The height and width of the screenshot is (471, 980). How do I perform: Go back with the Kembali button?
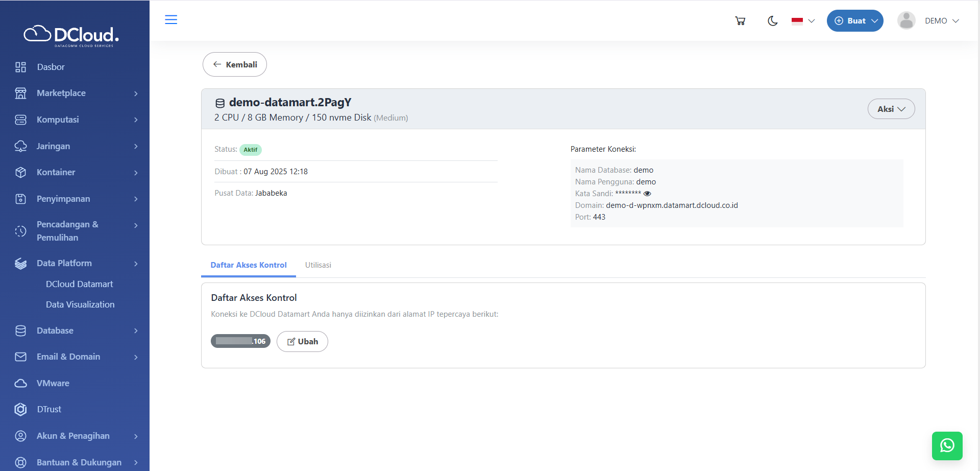tap(235, 64)
